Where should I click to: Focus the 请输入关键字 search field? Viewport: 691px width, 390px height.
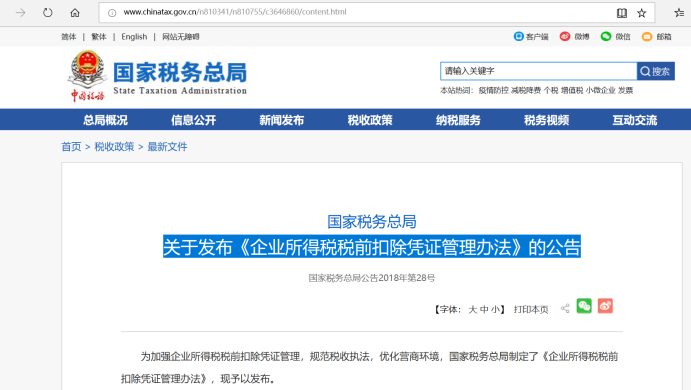click(538, 71)
